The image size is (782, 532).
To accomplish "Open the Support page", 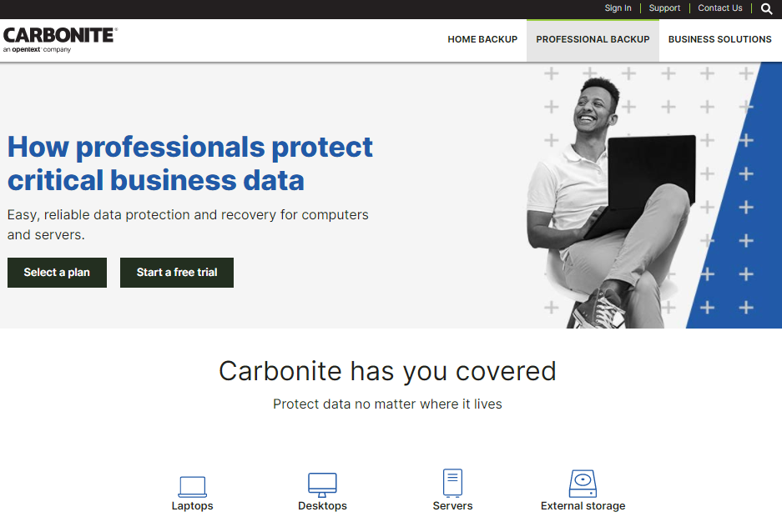I will [664, 8].
